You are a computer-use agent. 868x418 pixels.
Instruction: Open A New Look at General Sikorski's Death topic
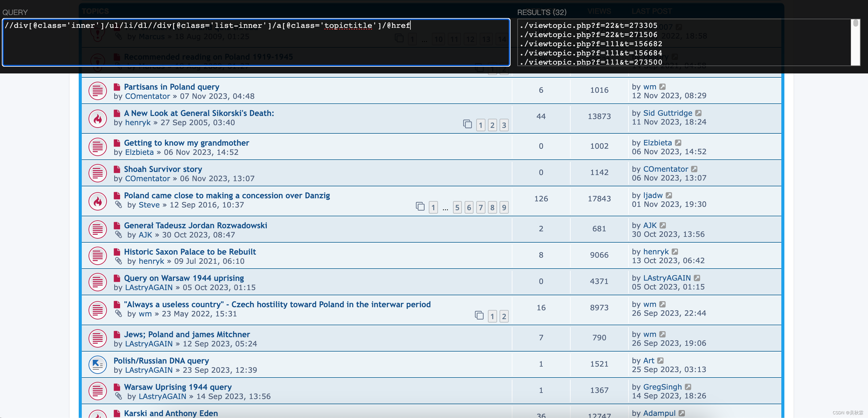click(199, 113)
